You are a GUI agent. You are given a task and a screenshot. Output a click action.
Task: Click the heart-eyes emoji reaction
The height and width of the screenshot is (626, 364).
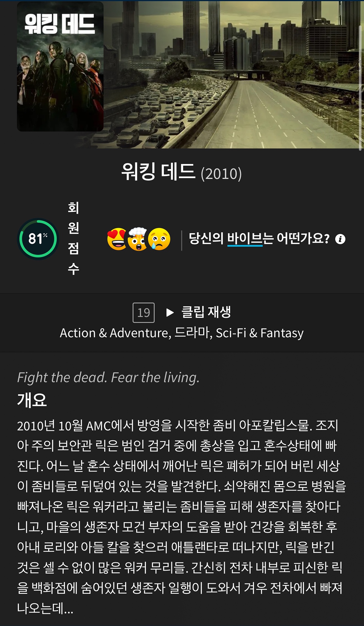[x=117, y=239]
